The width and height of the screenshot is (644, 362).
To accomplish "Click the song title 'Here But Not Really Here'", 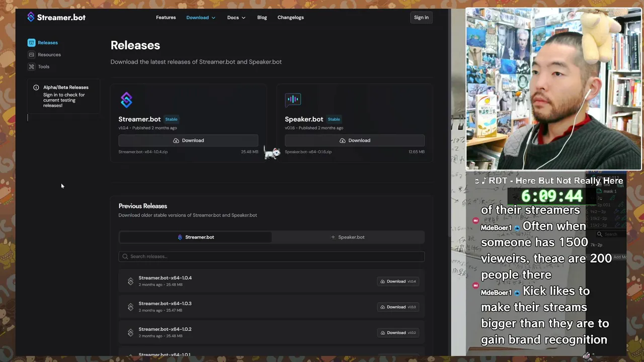I will 569,180.
